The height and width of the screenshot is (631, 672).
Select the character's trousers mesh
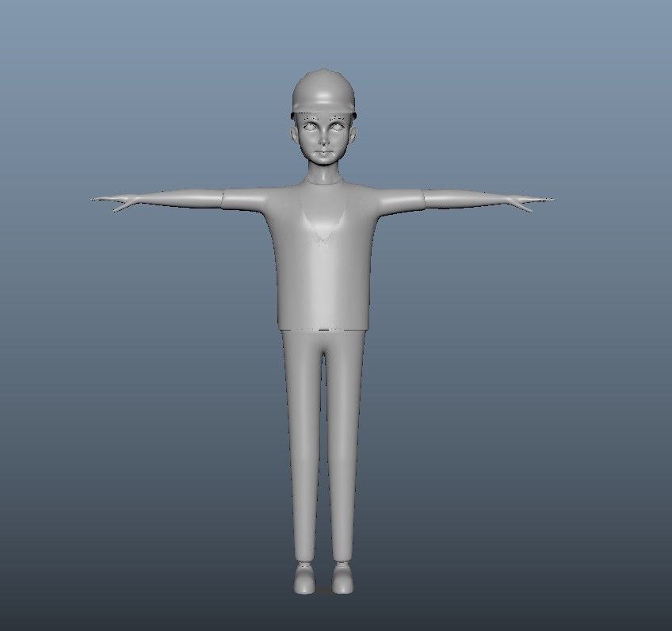pos(324,446)
